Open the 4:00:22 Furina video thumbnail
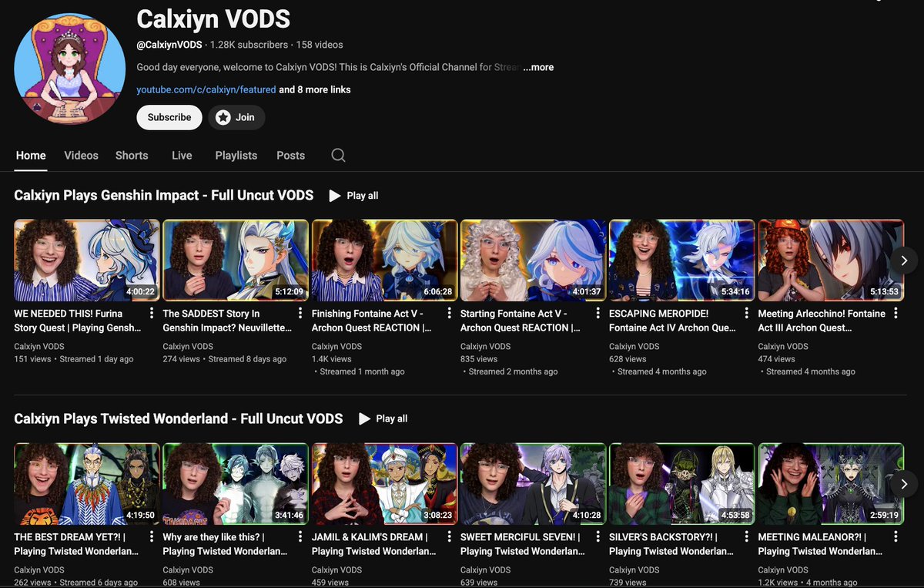 [x=87, y=260]
